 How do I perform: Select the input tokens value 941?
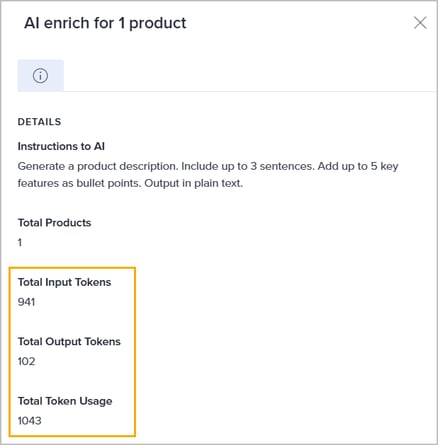26,302
